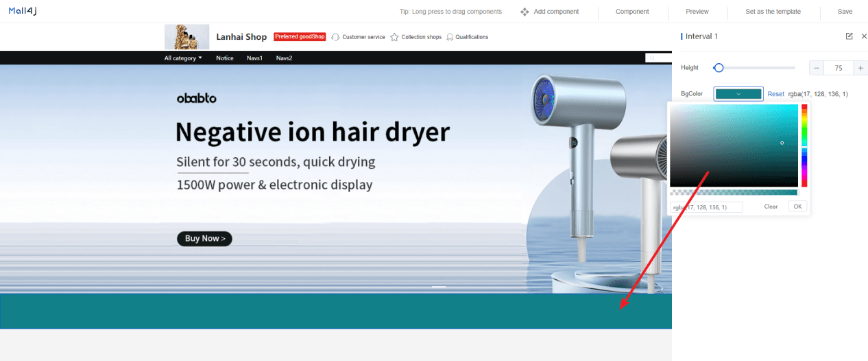Click the banner carousel indicator bar
This screenshot has width=868, height=361.
(439, 286)
